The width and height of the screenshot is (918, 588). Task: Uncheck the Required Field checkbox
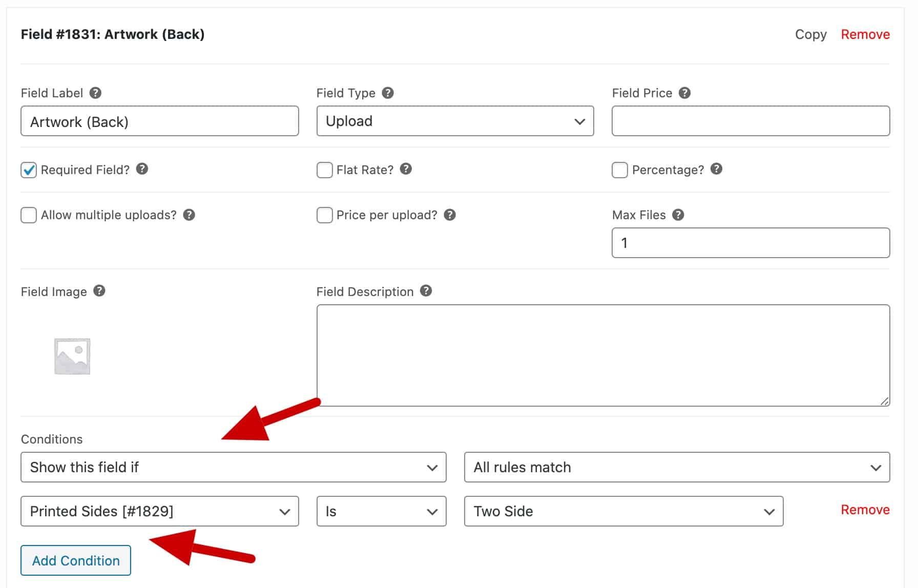tap(29, 170)
